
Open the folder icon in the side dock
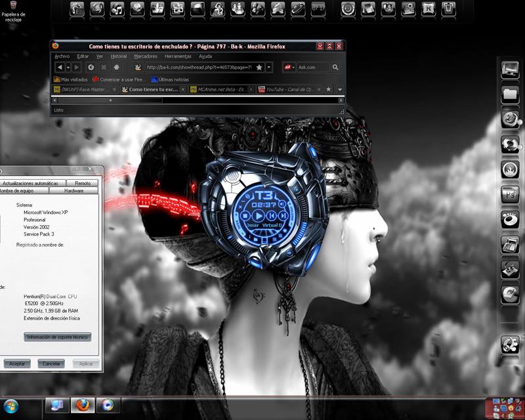[510, 94]
